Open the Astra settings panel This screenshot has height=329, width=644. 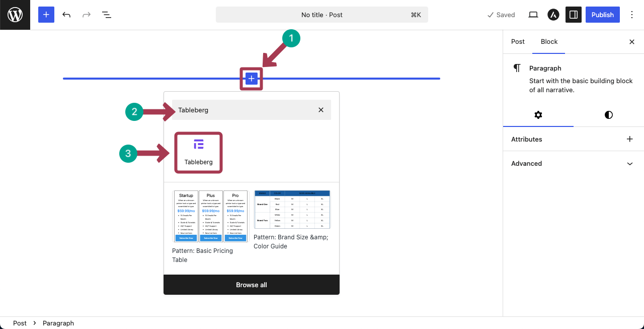pos(553,15)
